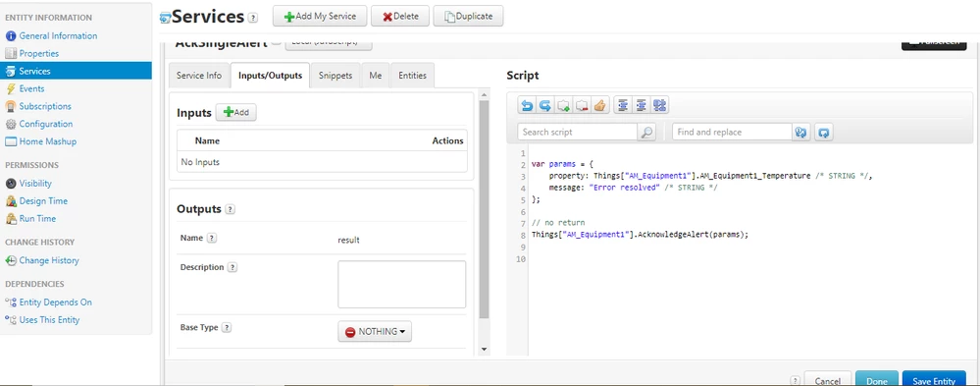Click the '// no return' comment line

[558, 223]
